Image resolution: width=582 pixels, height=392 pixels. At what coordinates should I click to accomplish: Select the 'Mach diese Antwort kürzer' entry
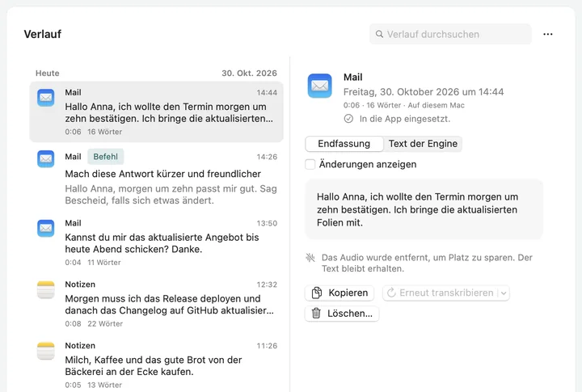coord(156,178)
